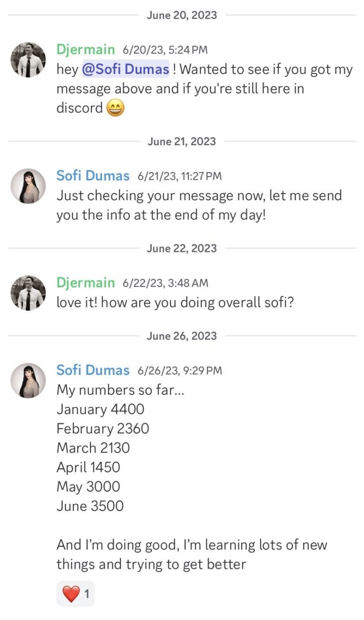Click the 6/26/23, 9:29 PM timestamp
This screenshot has width=364, height=620.
(x=180, y=370)
